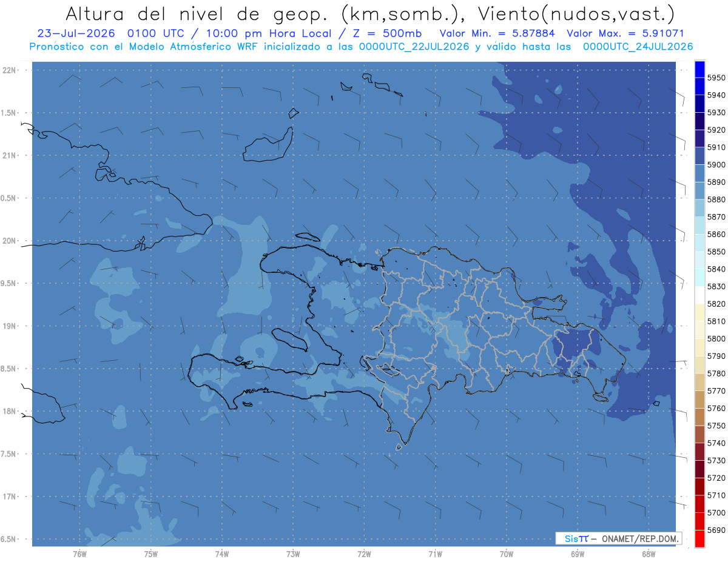The width and height of the screenshot is (728, 562).
Task: Click the 72W longitude label
Action: pos(364,554)
